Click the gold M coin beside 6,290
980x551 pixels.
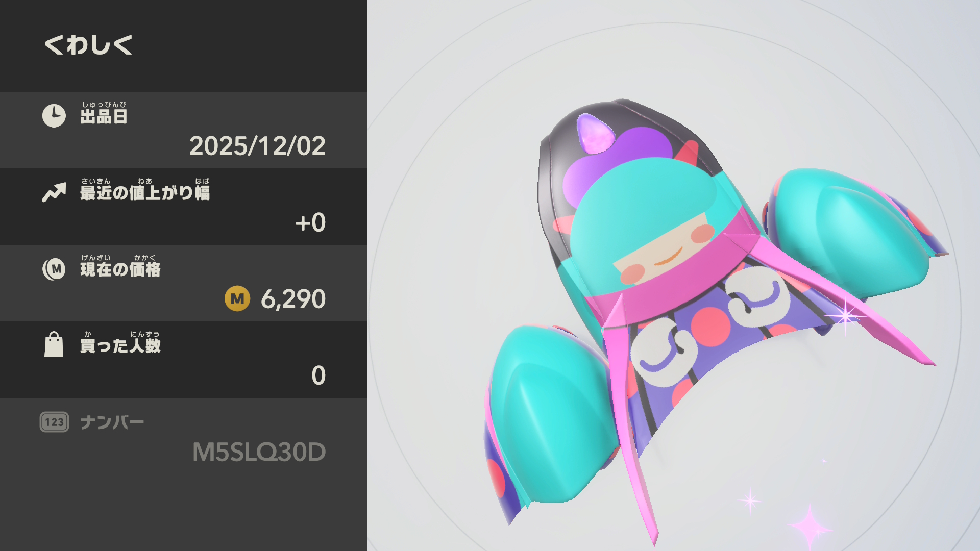pyautogui.click(x=237, y=299)
